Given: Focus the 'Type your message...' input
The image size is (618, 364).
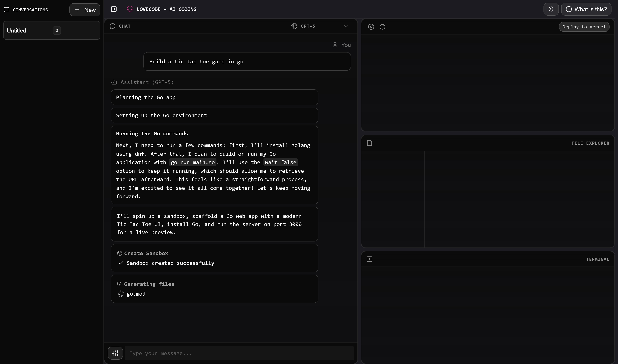Looking at the screenshot, I should tap(239, 353).
